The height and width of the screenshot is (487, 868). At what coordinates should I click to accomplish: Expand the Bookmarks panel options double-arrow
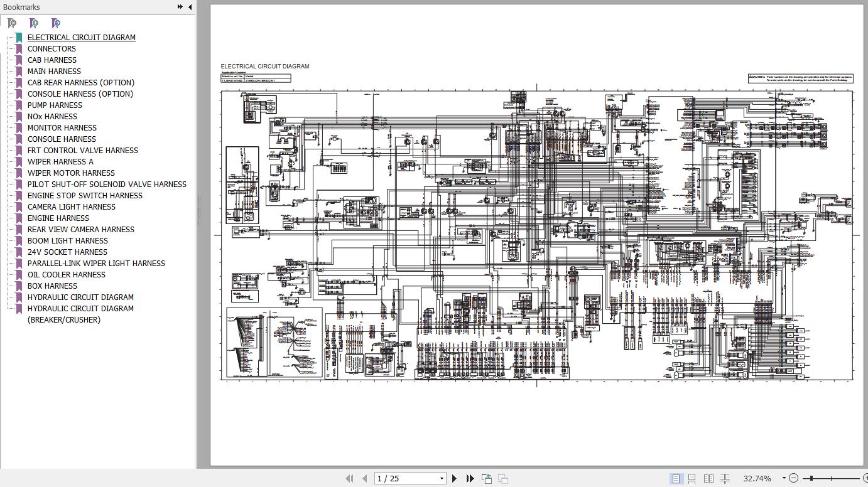(x=180, y=7)
